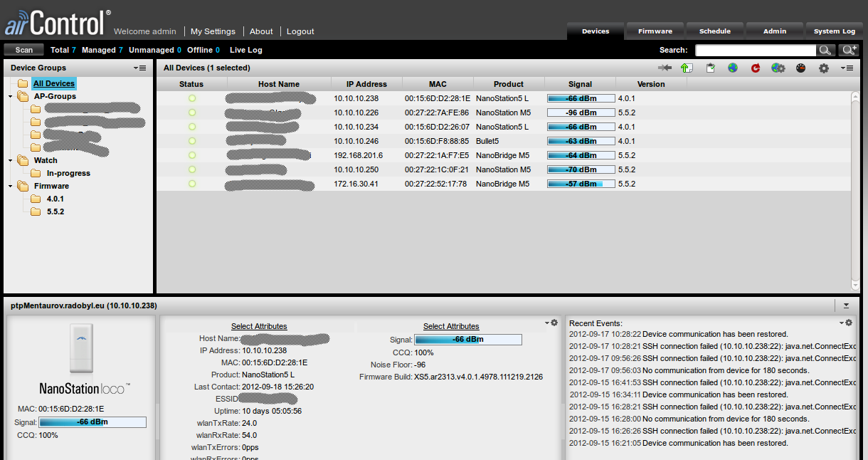Click the connect arrows toolbar icon
The image size is (868, 460).
pos(665,68)
